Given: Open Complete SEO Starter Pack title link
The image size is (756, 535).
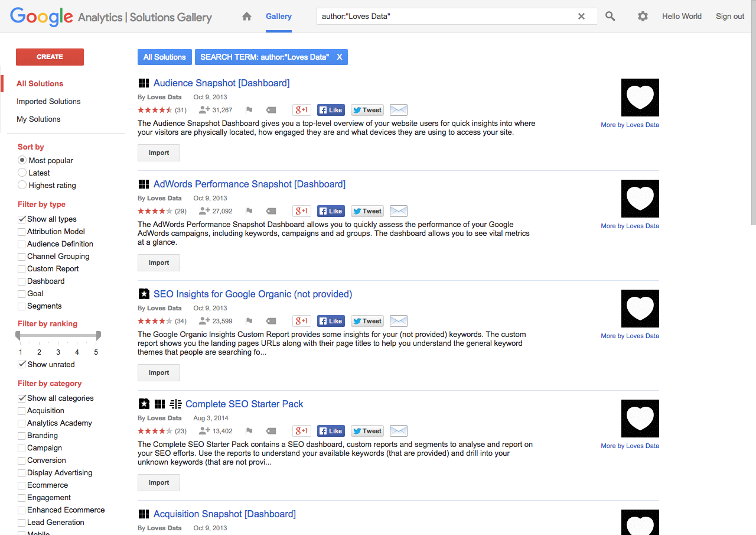Looking at the screenshot, I should click(245, 404).
